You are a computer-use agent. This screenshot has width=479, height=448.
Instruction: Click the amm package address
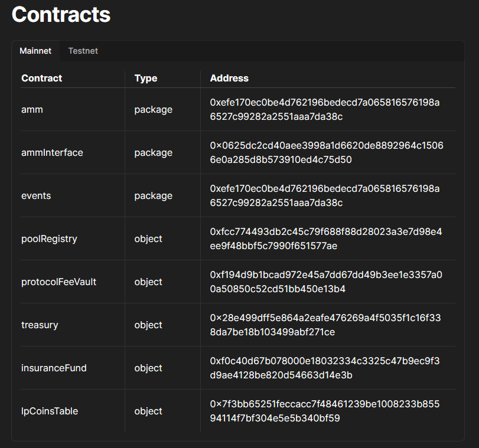325,109
